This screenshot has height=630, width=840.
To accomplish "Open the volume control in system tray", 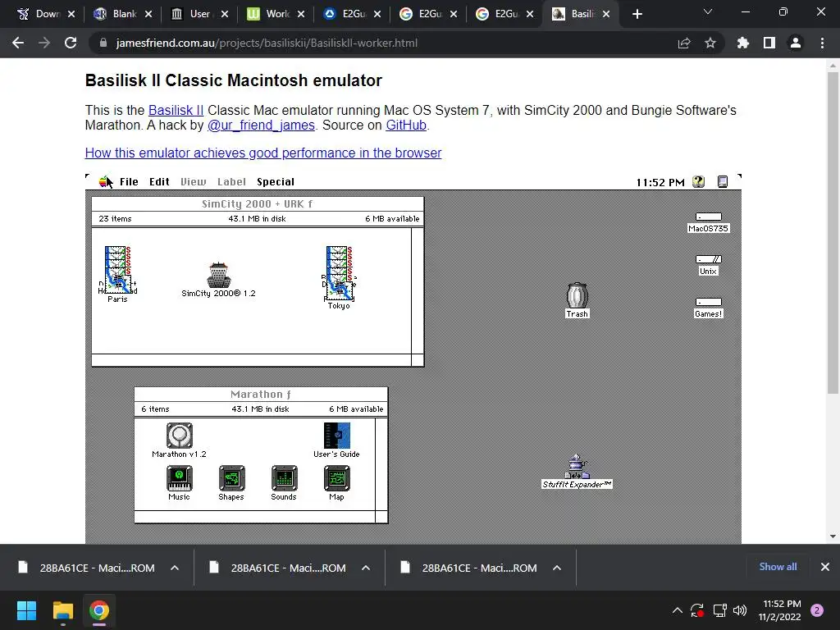I will coord(740,610).
